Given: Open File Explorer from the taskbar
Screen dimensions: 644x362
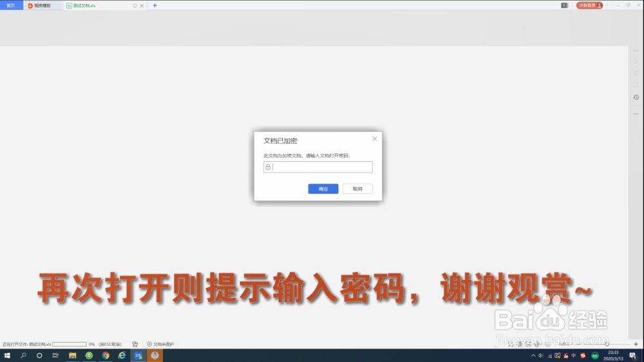Looking at the screenshot, I should click(73, 356).
